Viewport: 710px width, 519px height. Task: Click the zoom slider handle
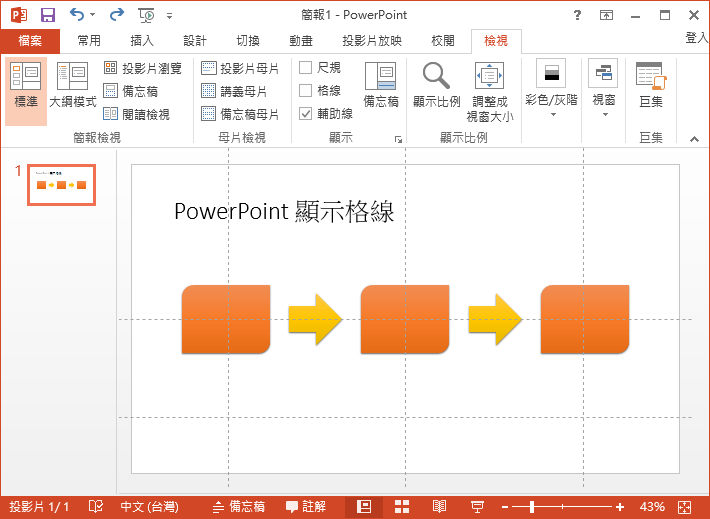(532, 507)
